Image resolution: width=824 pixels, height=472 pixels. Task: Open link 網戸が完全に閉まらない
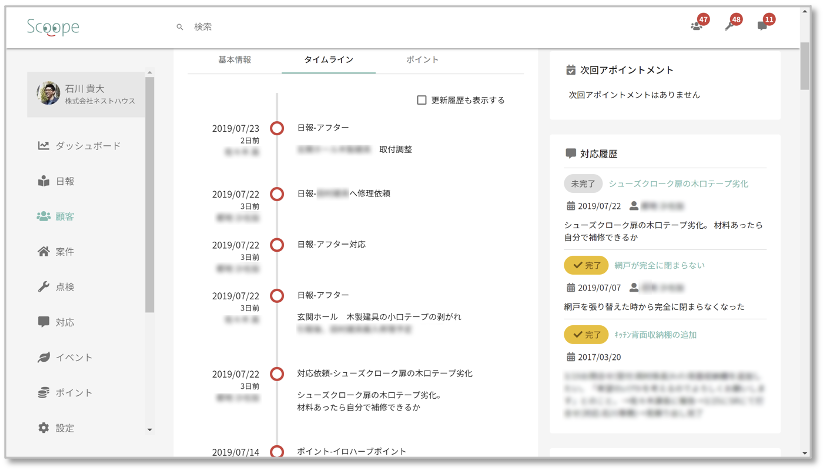click(660, 265)
